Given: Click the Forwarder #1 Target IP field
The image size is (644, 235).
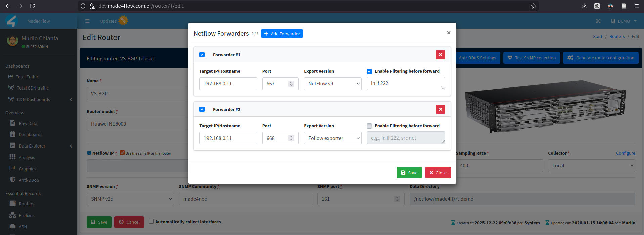Looking at the screenshot, I should coord(228,84).
